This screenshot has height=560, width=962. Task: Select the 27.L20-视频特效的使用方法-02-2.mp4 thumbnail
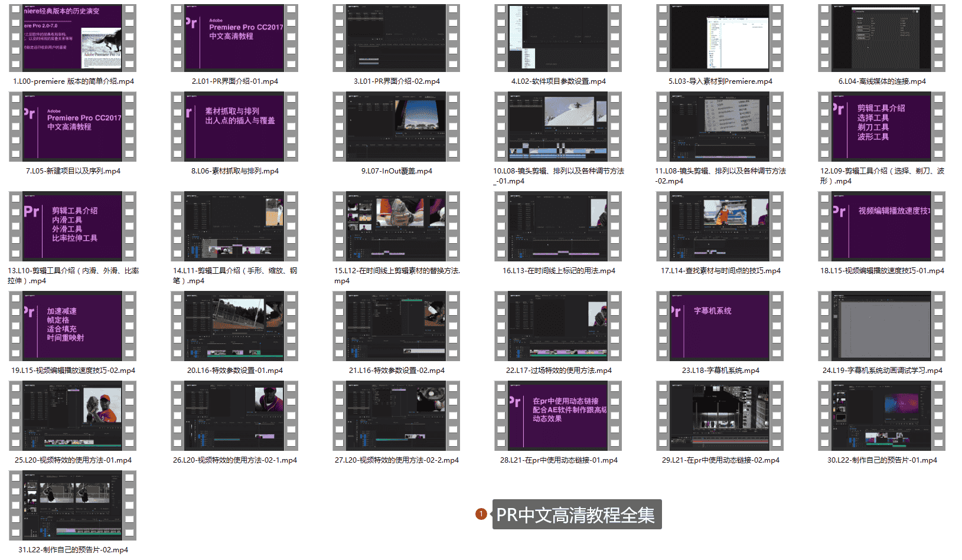pyautogui.click(x=396, y=415)
